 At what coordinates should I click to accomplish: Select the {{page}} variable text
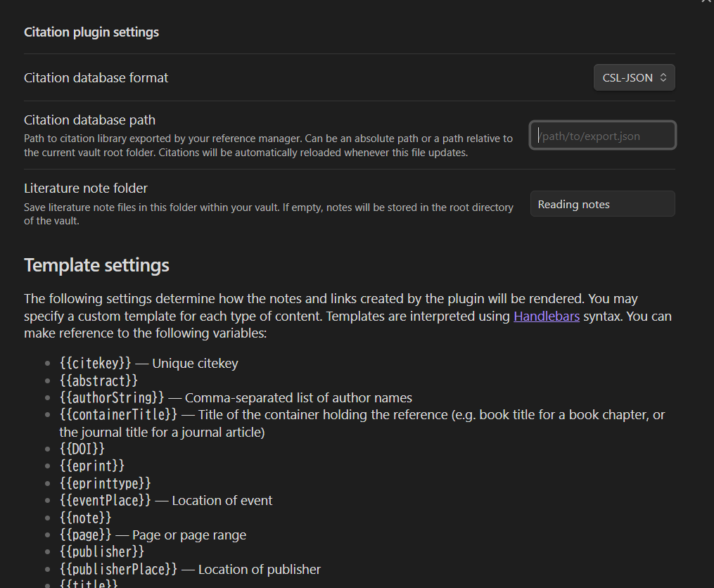(x=85, y=535)
